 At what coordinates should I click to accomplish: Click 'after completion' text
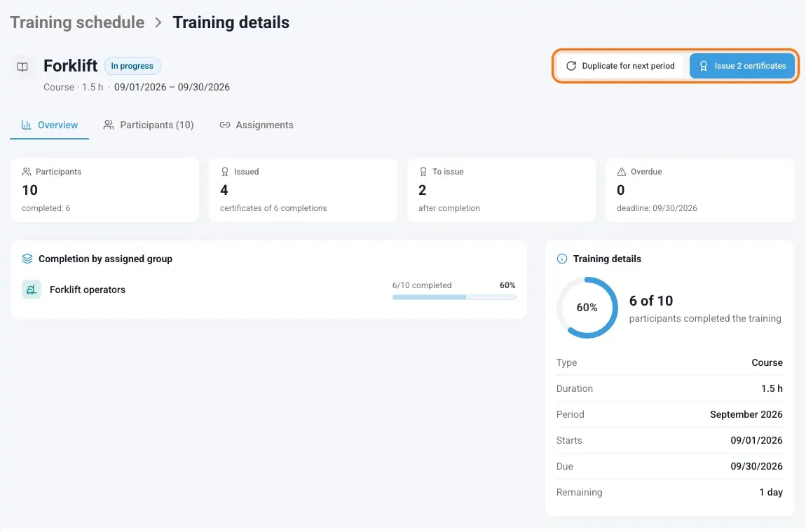(x=449, y=208)
